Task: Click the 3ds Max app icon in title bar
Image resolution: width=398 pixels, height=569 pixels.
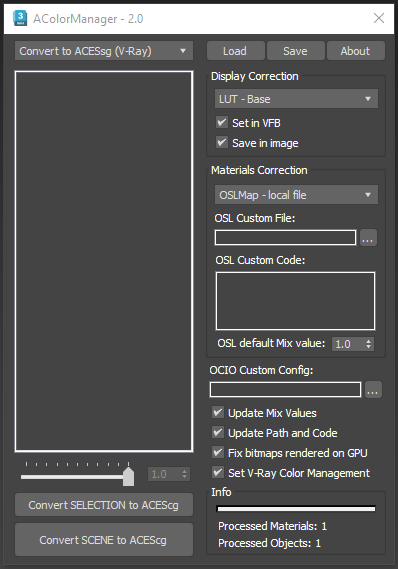Action: 20,18
